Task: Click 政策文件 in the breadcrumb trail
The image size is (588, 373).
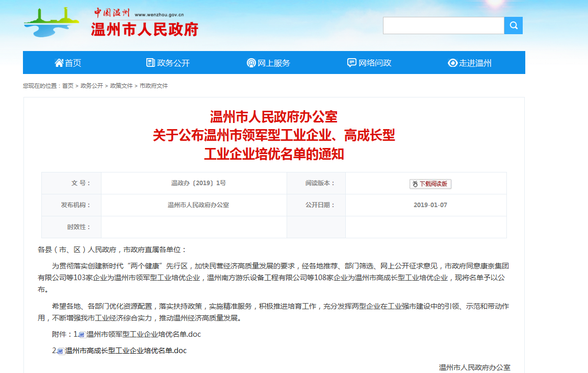Action: [x=121, y=86]
